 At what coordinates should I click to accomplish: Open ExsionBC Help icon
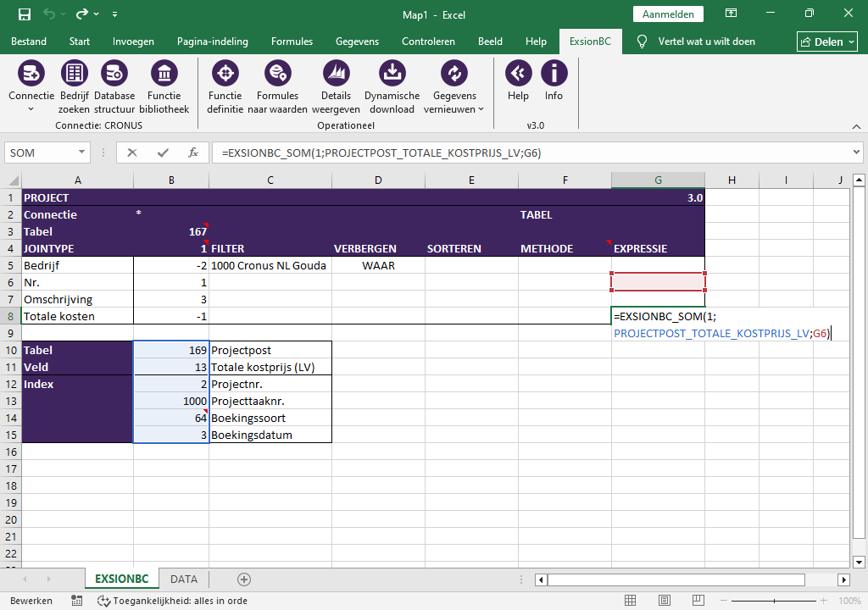click(518, 73)
